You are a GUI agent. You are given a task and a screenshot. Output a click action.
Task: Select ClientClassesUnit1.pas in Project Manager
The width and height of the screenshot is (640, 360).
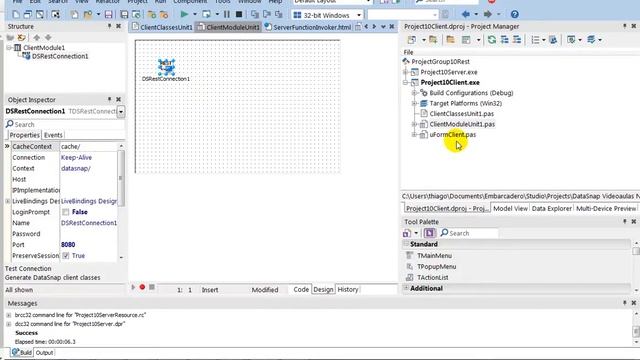(x=461, y=113)
